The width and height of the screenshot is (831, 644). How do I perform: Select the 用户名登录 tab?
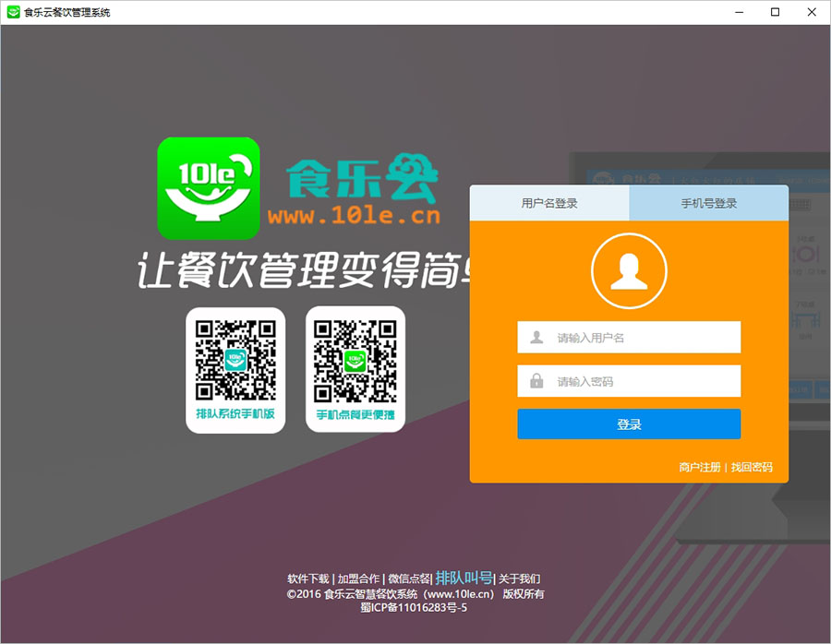click(x=548, y=202)
